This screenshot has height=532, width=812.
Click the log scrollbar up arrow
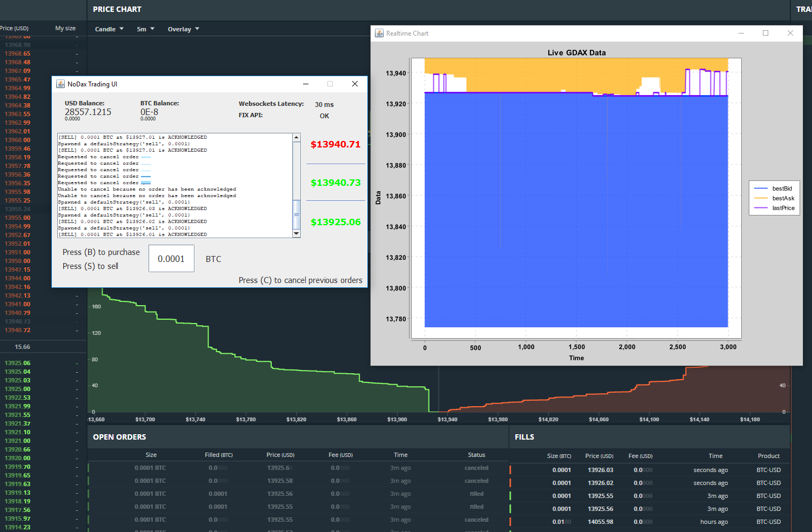tap(297, 137)
